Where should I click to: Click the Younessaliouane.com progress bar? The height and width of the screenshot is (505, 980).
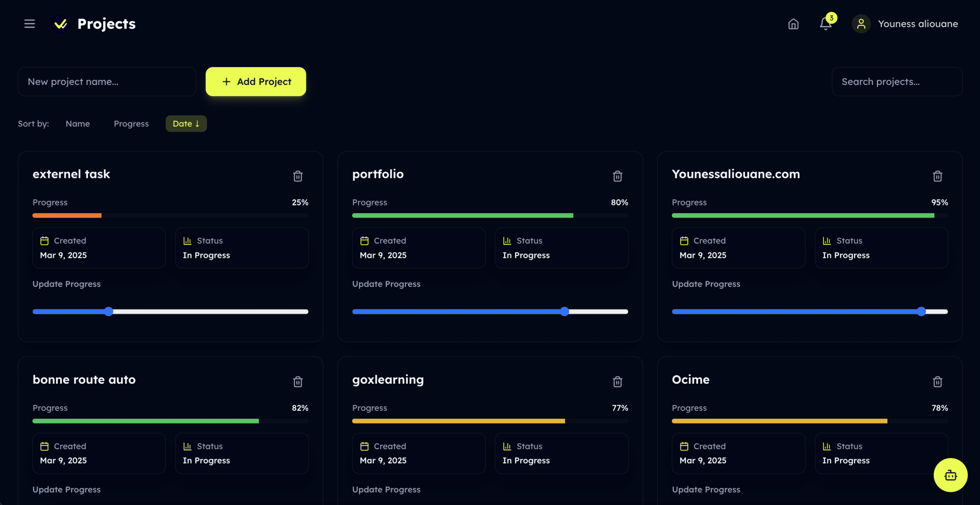click(810, 215)
